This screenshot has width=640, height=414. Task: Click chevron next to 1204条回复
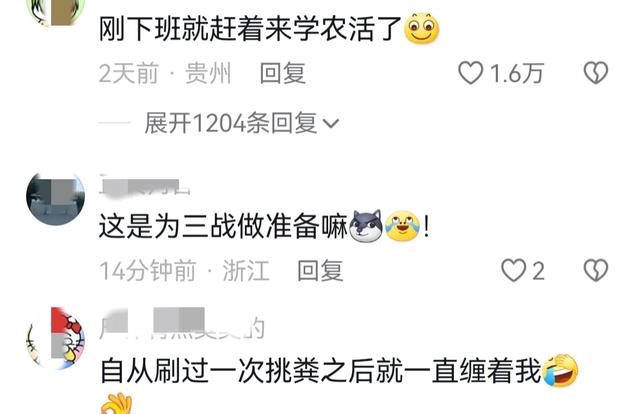point(331,123)
